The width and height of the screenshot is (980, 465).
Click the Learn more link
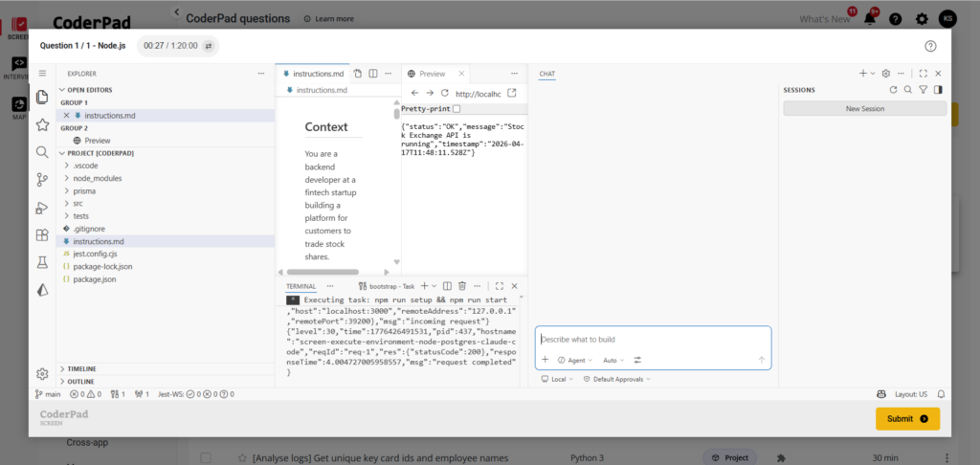[329, 19]
